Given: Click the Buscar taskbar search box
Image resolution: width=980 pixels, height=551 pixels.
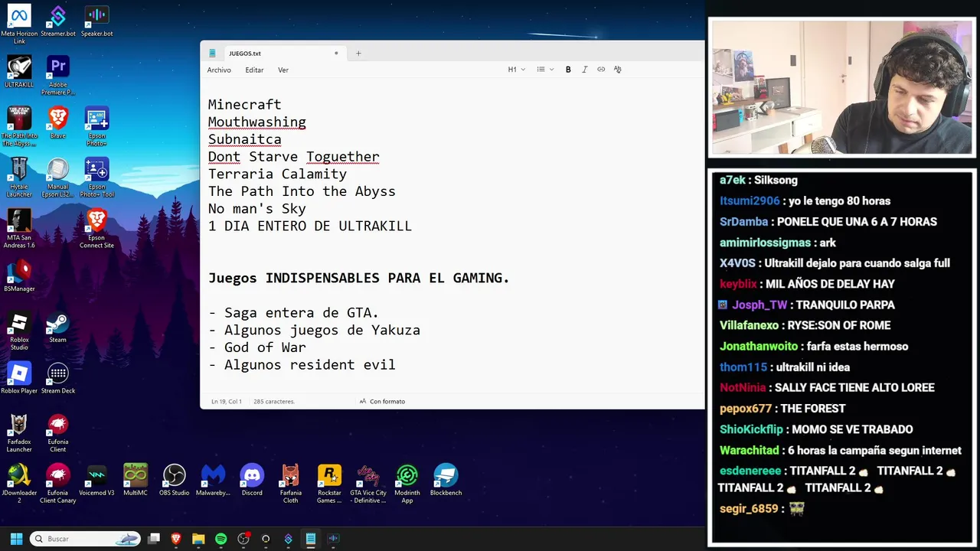Looking at the screenshot, I should (x=85, y=539).
